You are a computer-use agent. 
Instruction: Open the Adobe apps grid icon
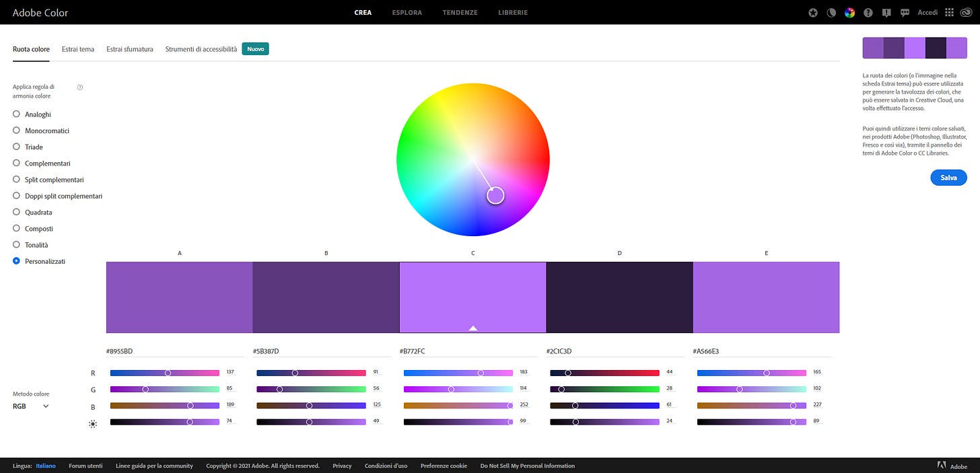(950, 12)
